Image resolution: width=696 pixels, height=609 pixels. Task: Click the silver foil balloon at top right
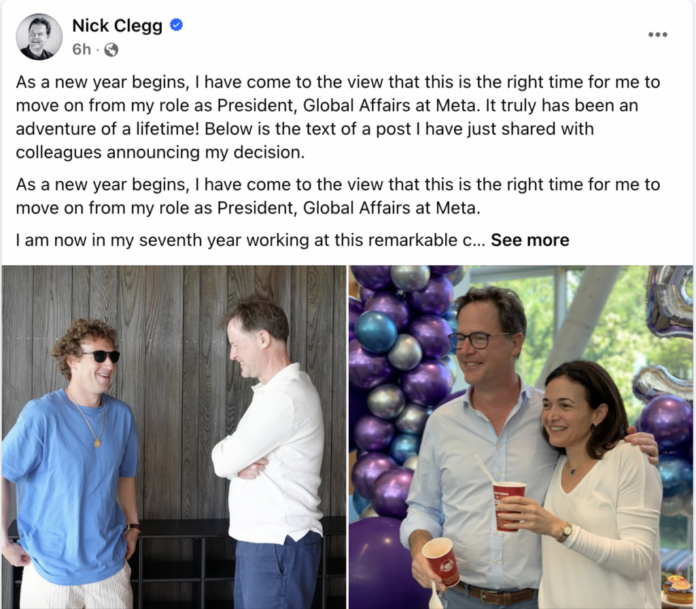(668, 300)
